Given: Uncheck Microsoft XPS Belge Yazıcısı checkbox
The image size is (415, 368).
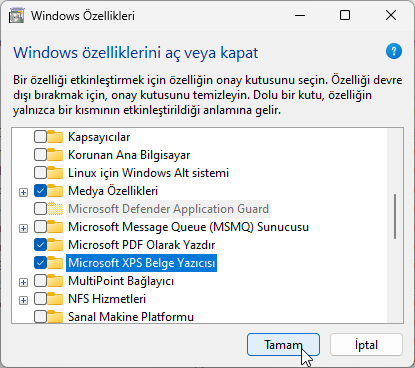Looking at the screenshot, I should (x=40, y=263).
